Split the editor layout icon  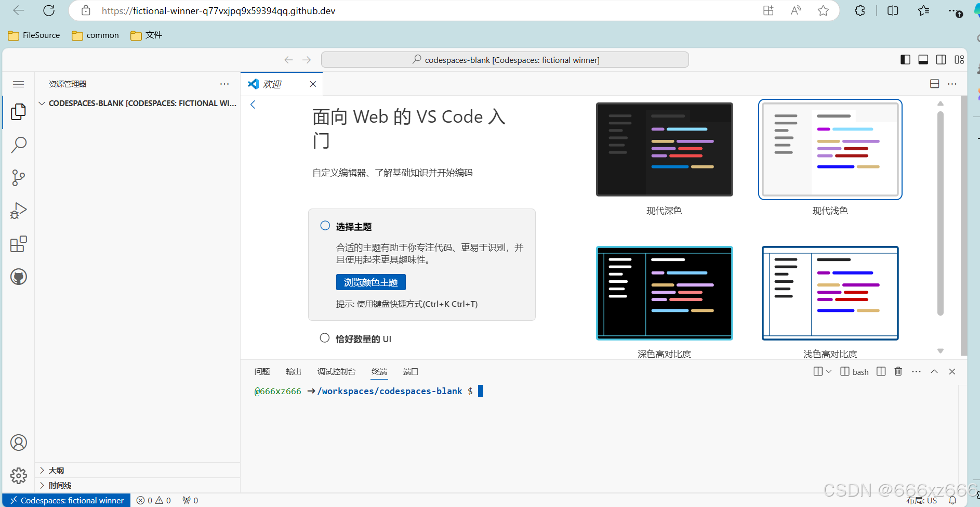tap(934, 84)
